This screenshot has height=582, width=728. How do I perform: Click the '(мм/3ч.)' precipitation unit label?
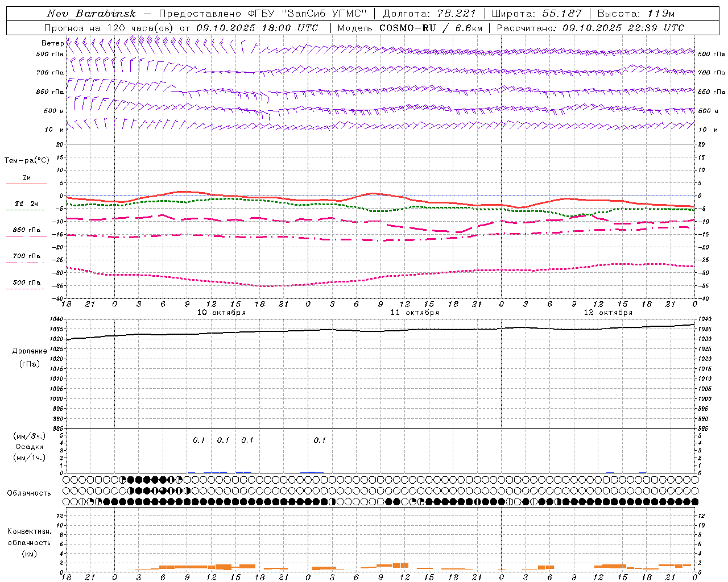(30, 436)
